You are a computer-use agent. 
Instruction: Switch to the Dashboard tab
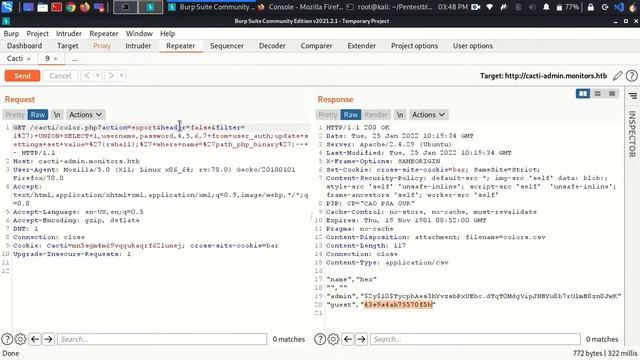point(24,46)
